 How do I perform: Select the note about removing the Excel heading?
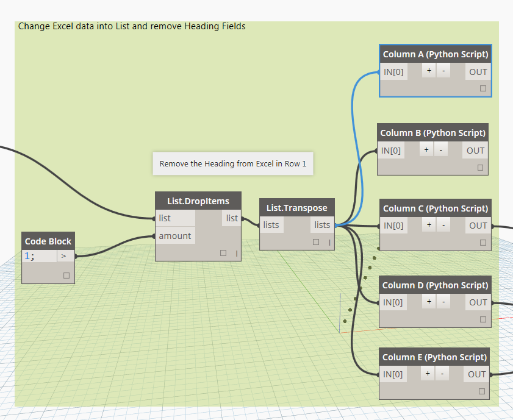coord(233,164)
